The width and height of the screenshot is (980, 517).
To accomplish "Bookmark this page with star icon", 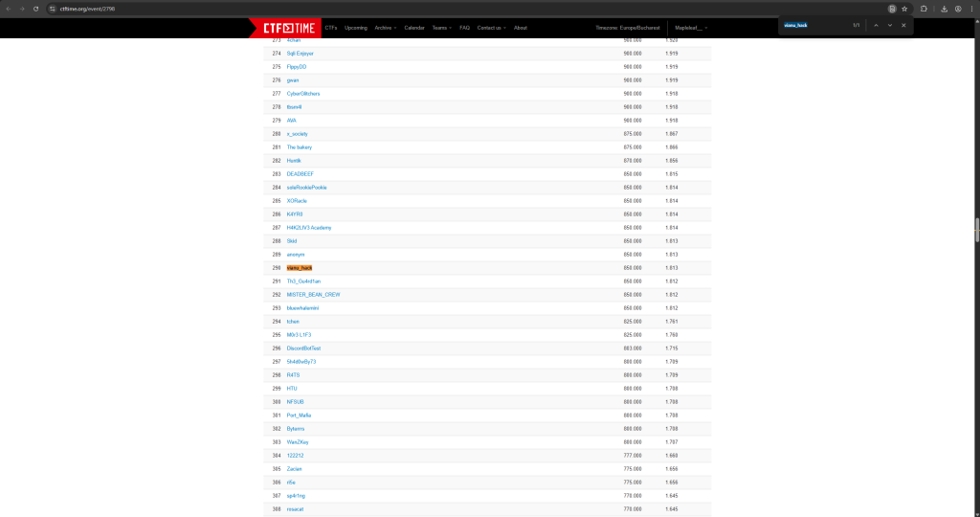I will (904, 9).
